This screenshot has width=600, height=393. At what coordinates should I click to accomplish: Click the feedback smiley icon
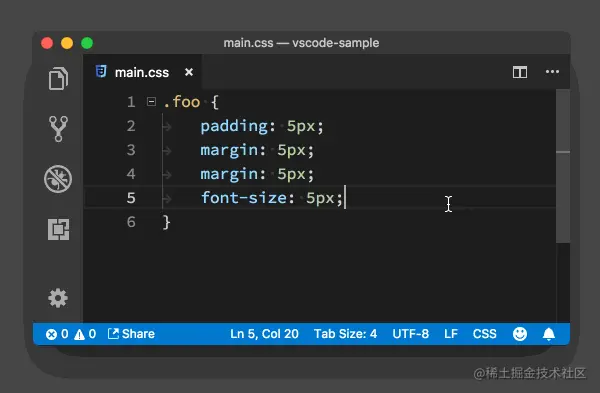(x=520, y=334)
